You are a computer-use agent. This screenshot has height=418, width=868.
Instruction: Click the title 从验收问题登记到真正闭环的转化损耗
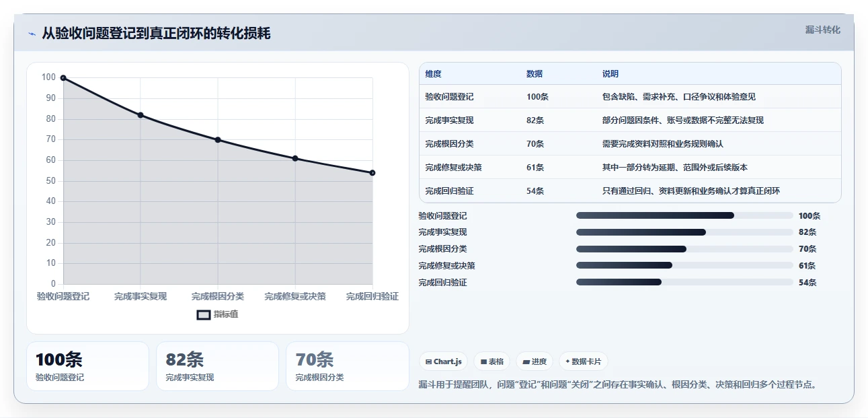pos(156,34)
